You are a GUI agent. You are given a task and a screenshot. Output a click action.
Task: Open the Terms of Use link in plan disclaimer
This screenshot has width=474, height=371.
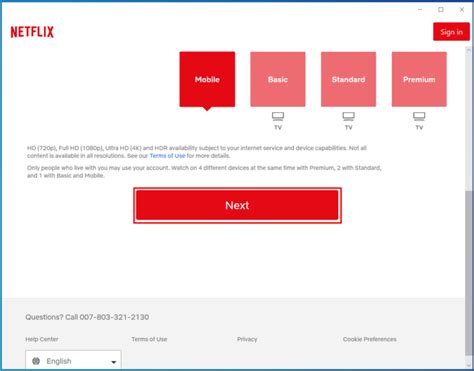coord(167,156)
